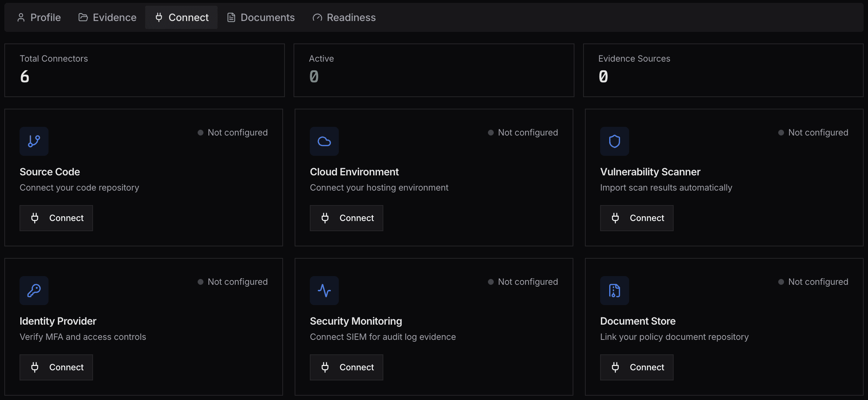Click the plug icon in Source Code Connect button
868x400 pixels.
(35, 218)
